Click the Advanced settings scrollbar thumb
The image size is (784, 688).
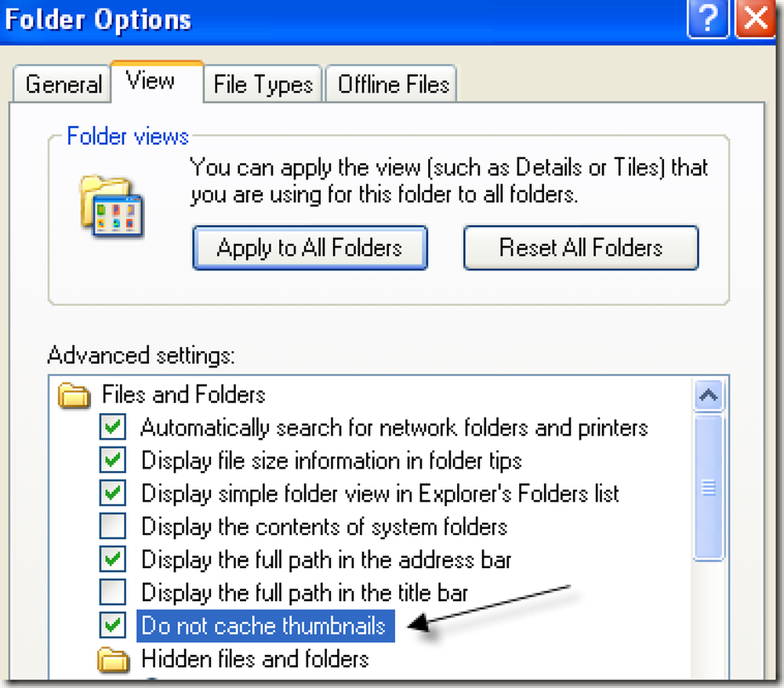pyautogui.click(x=709, y=487)
